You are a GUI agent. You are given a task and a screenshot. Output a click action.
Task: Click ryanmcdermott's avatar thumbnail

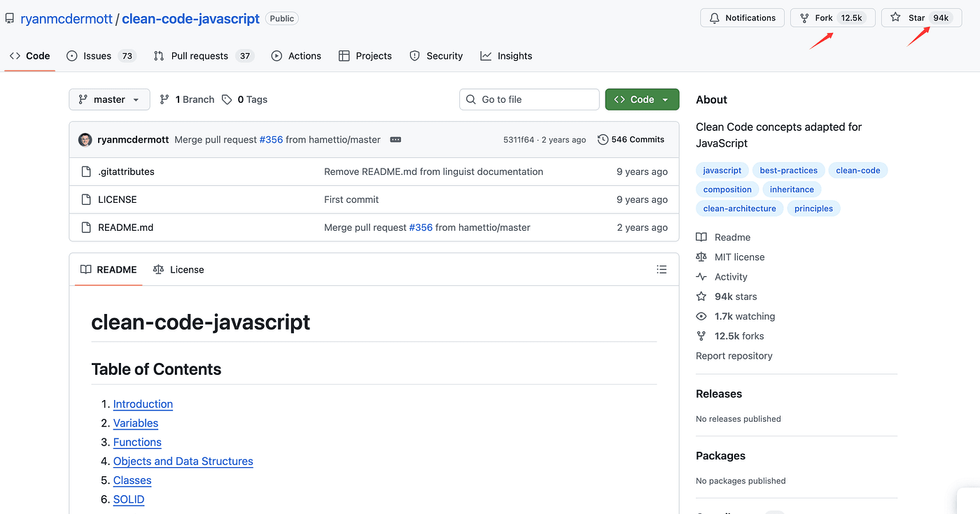[x=85, y=140]
